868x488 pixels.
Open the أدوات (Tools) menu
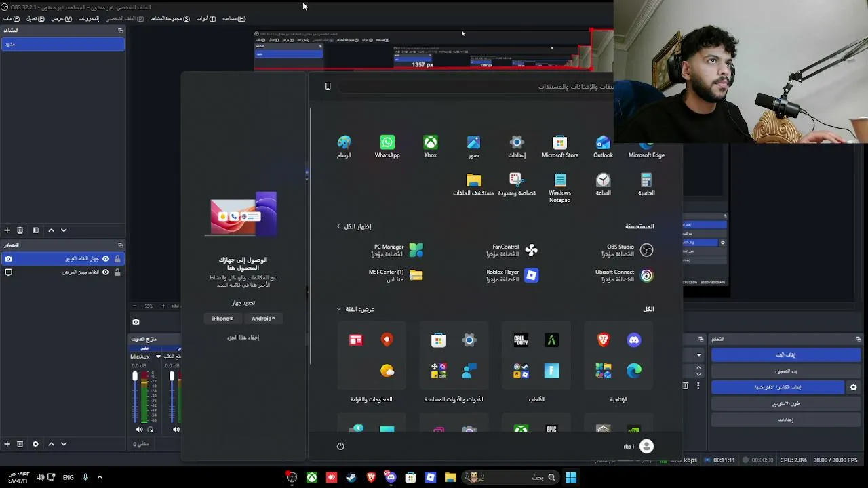pos(206,18)
